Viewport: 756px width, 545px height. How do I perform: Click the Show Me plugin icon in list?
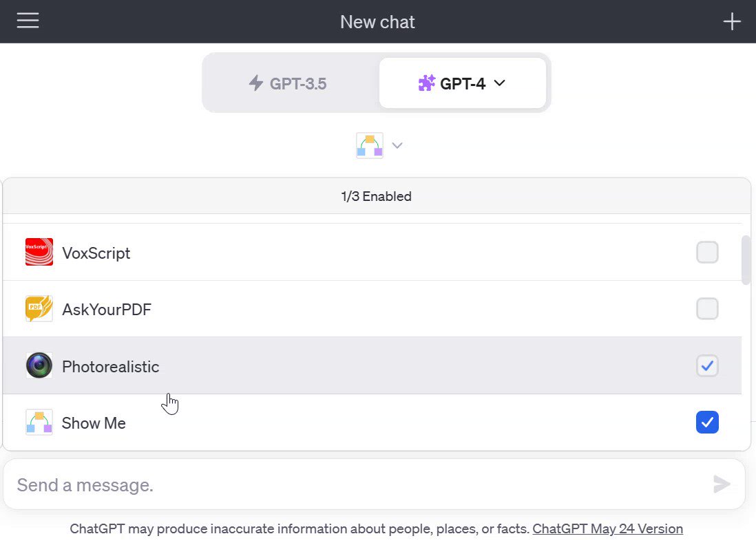pos(39,422)
